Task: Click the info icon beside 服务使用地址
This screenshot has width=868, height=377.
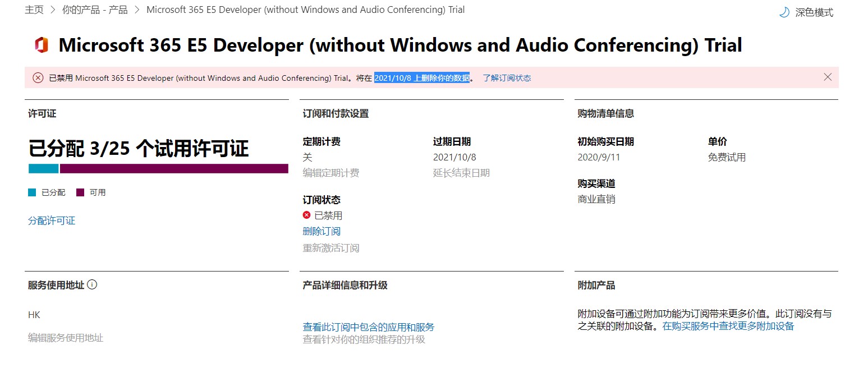Action: pyautogui.click(x=92, y=284)
